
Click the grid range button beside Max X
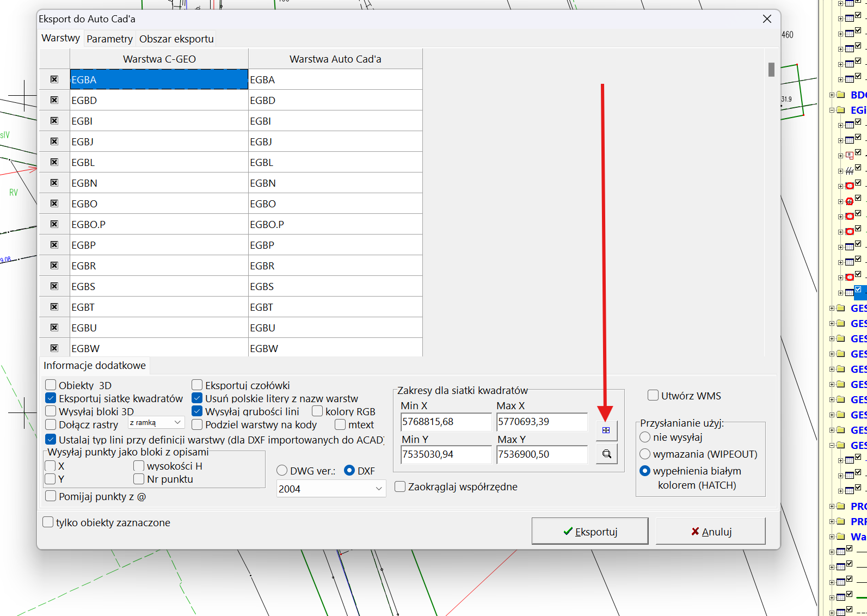[x=606, y=430]
